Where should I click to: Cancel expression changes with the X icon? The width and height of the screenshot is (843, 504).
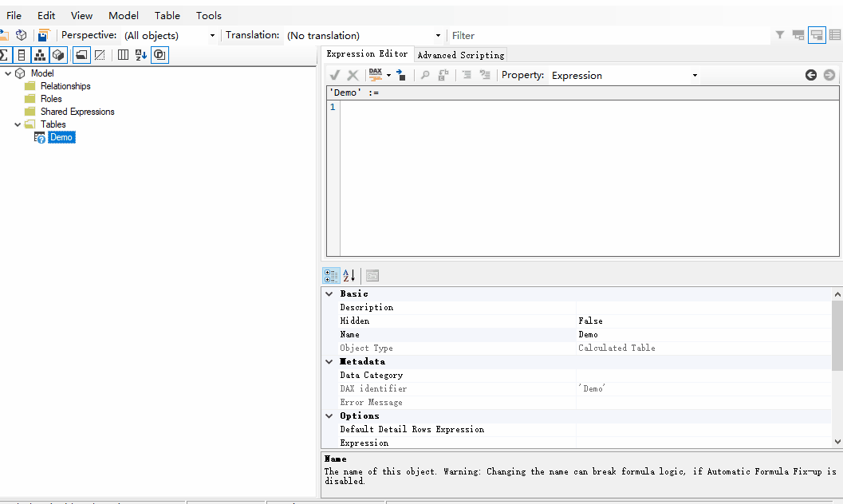[353, 75]
